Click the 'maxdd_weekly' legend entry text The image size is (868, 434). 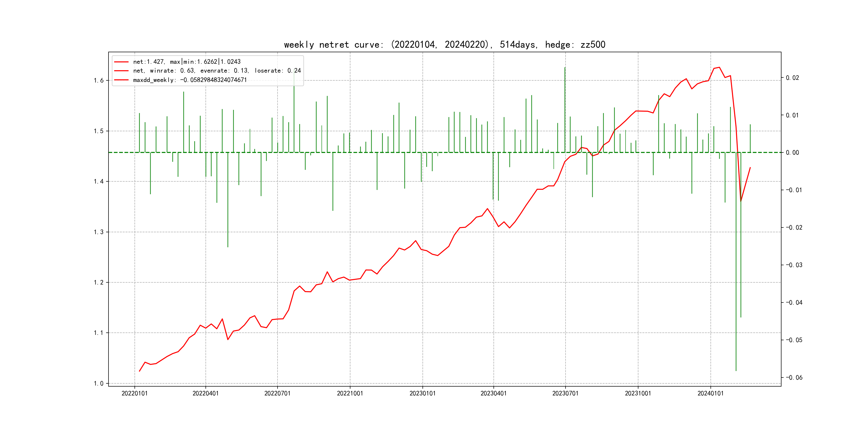point(190,80)
